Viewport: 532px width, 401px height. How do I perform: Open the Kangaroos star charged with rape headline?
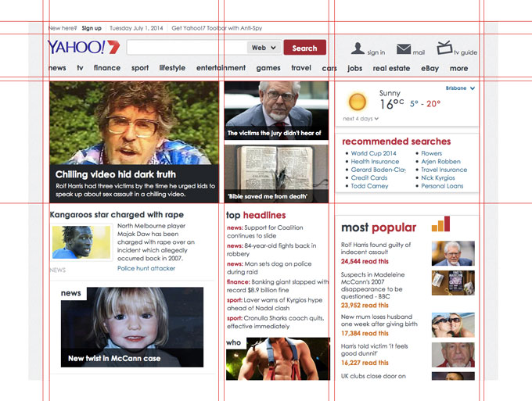[117, 214]
